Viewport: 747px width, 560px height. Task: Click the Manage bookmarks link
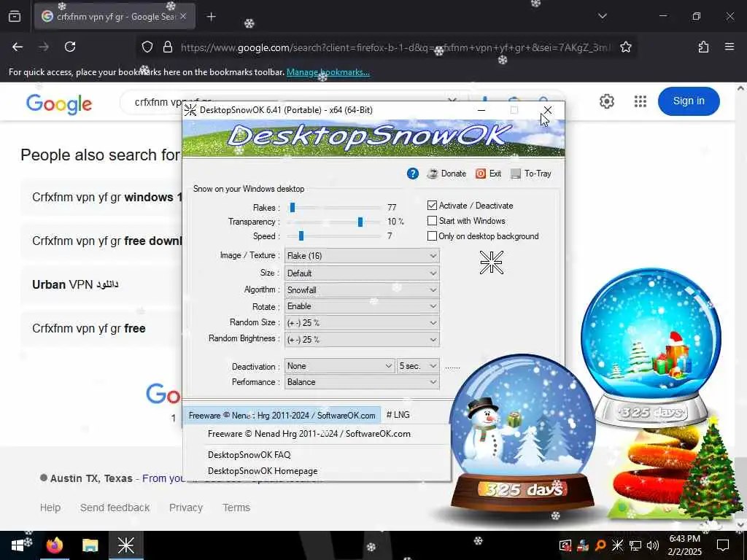click(328, 72)
